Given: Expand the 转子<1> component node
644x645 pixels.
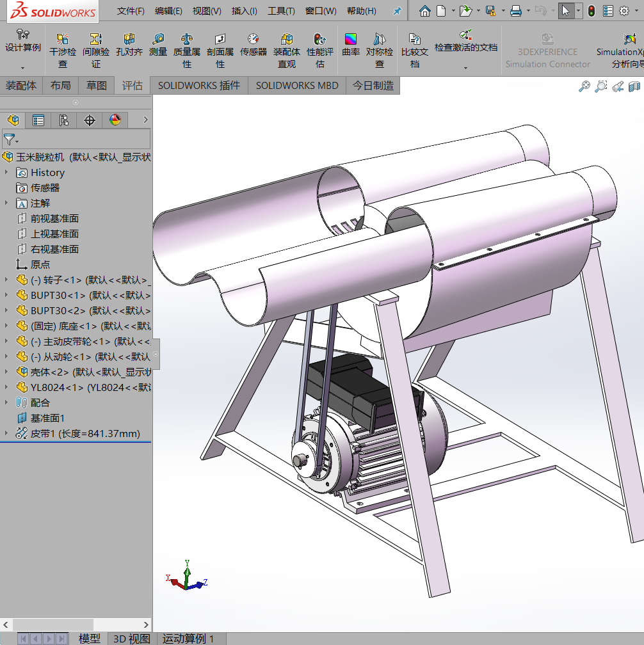Looking at the screenshot, I should (x=5, y=280).
